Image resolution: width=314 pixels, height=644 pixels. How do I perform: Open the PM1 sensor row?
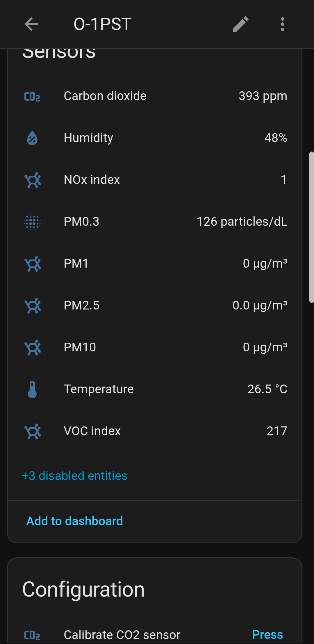click(155, 264)
